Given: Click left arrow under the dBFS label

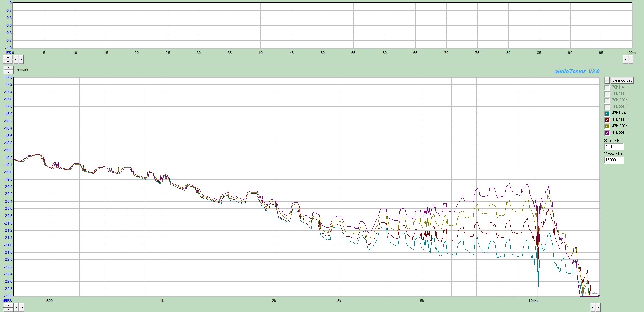Looking at the screenshot, I should 16,308.
